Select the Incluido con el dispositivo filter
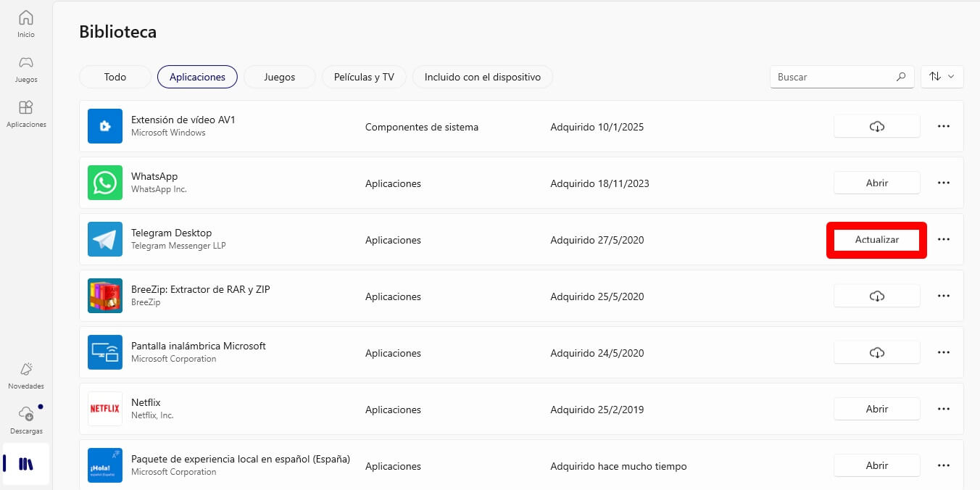 [x=483, y=77]
